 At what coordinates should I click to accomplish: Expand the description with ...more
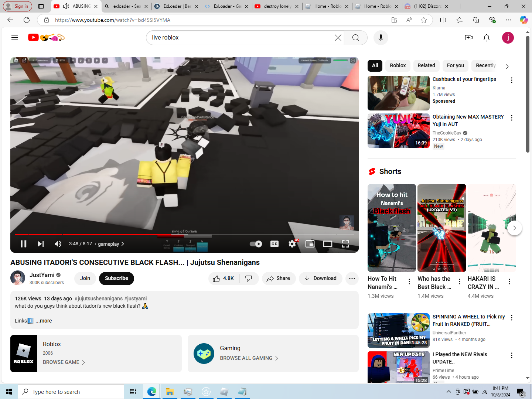[x=44, y=321]
